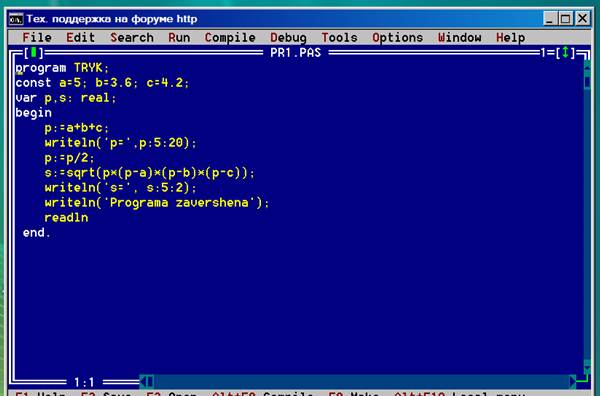Open the Debug menu
This screenshot has height=396, width=600.
[x=288, y=37]
